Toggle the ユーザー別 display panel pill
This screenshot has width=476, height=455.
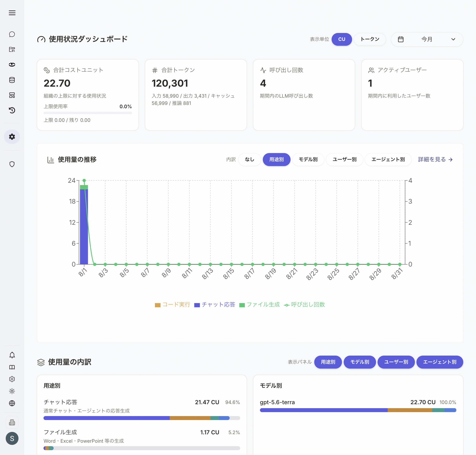coord(396,362)
